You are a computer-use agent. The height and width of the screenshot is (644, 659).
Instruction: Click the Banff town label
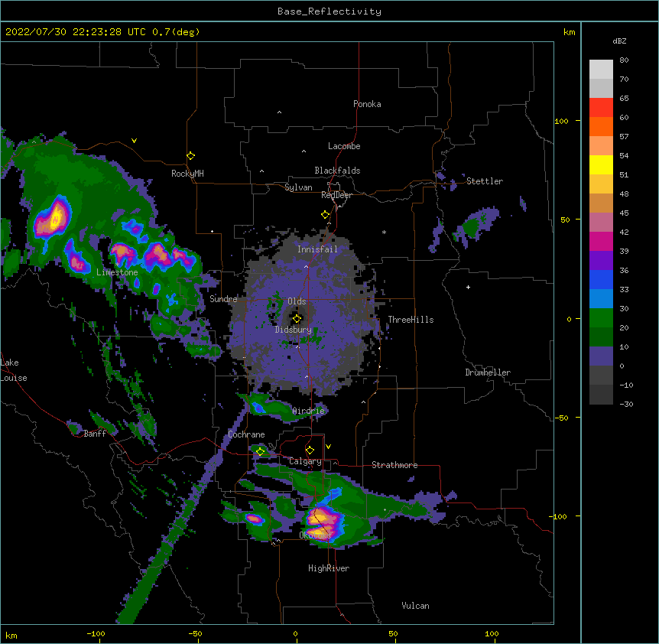(x=95, y=434)
